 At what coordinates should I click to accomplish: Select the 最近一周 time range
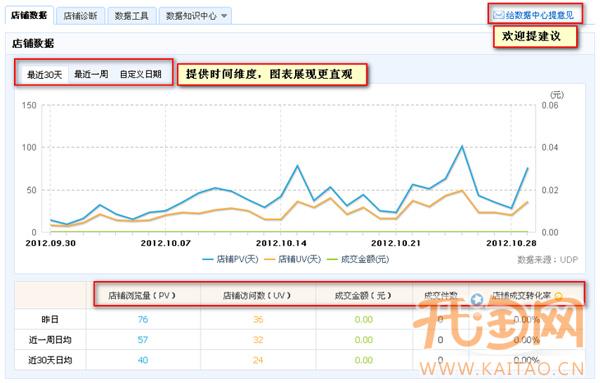point(91,74)
